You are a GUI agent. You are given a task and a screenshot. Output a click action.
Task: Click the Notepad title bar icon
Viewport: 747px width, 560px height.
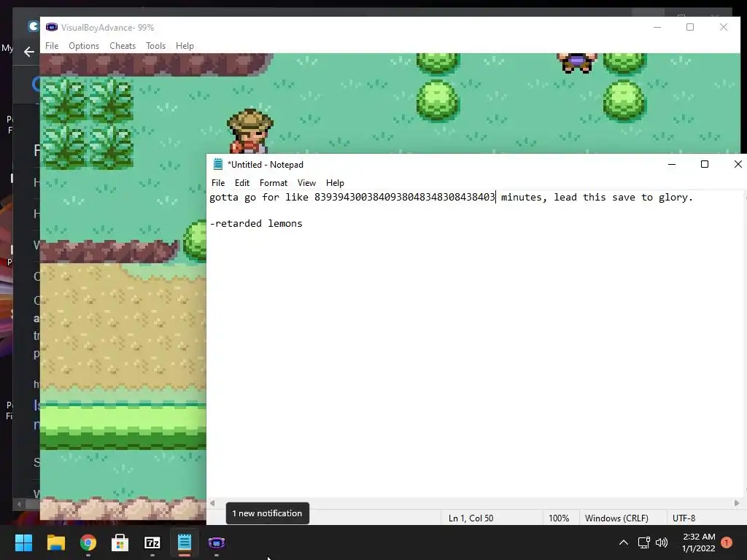click(x=217, y=164)
